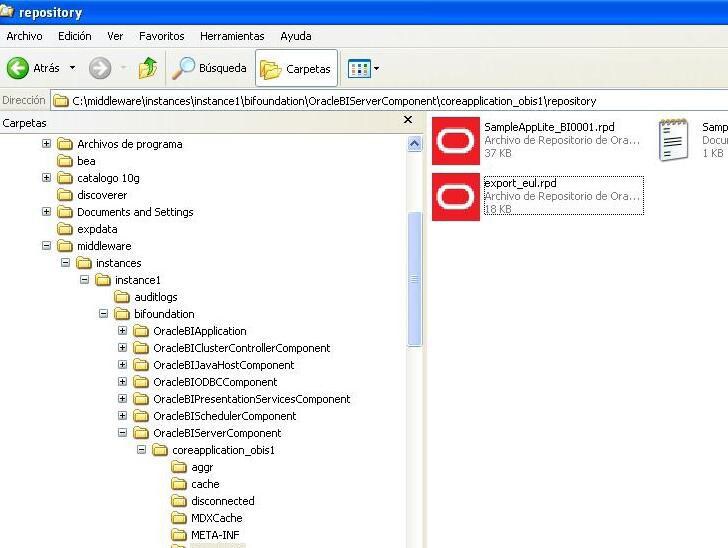
Task: Collapse the coreapplication_obis1 node
Action: (142, 450)
